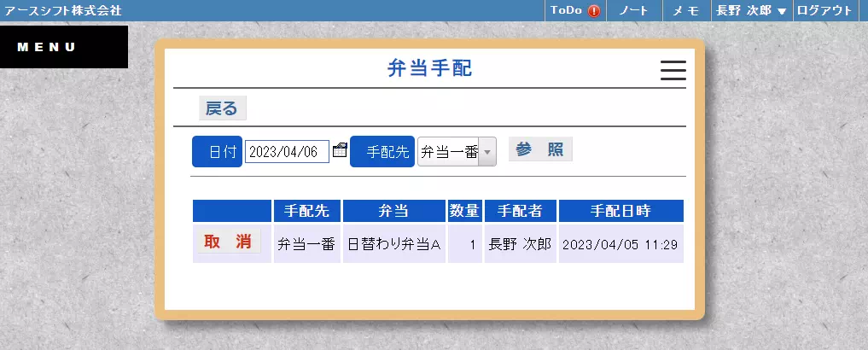Viewport: 868px width, 350px height.
Task: Click the ログアウト link
Action: point(825,10)
